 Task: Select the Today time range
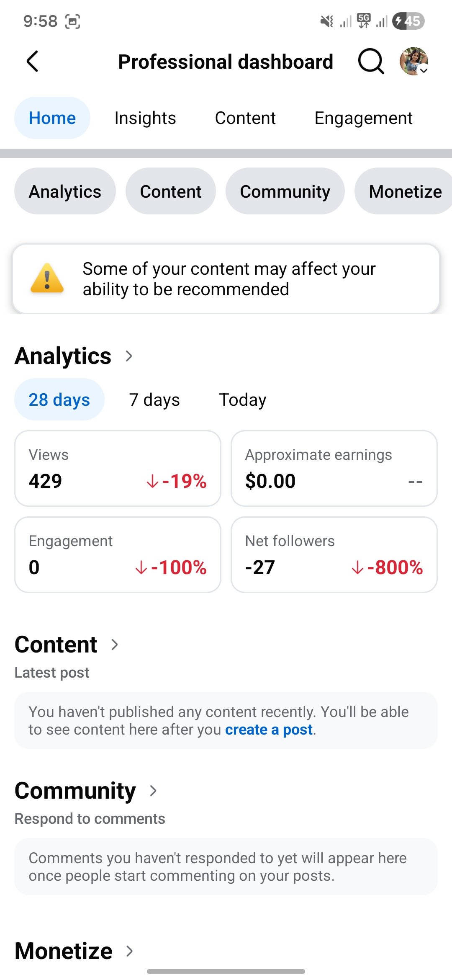[x=243, y=400]
